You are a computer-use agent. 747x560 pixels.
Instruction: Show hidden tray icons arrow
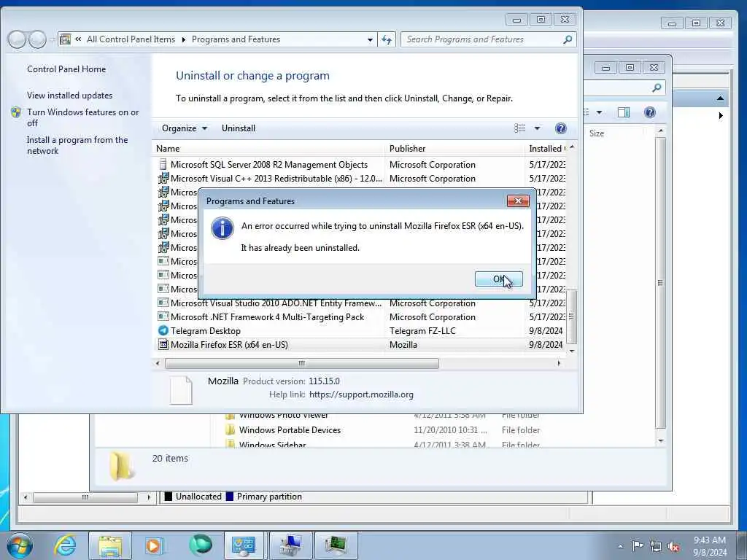tap(620, 547)
